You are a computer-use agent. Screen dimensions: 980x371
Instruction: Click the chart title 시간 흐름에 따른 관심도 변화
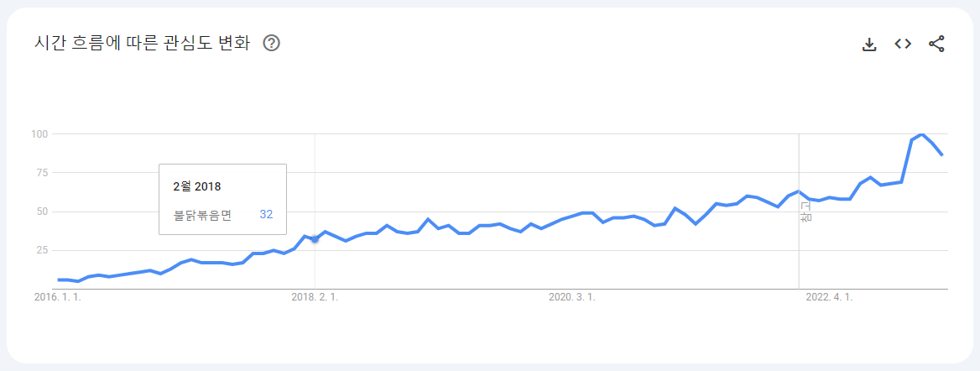142,43
